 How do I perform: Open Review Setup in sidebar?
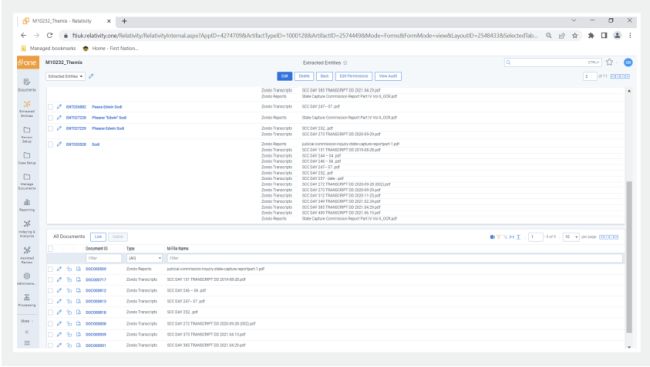pos(27,134)
